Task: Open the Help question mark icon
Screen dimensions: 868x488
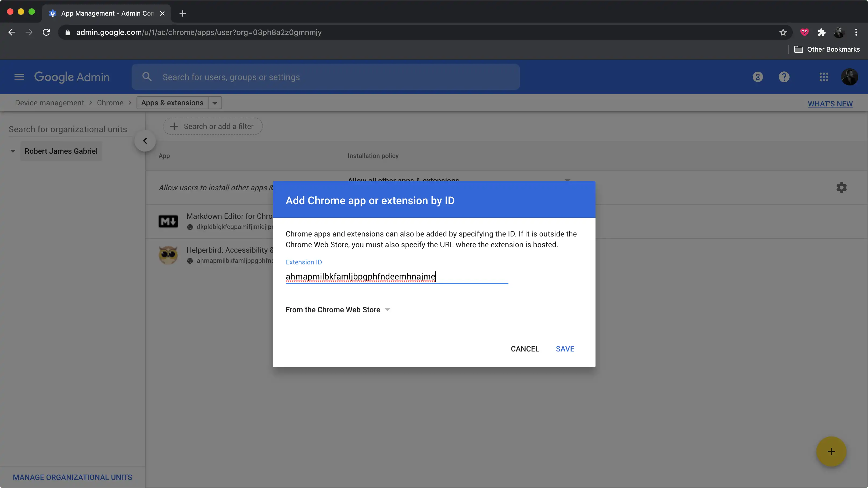Action: coord(784,77)
